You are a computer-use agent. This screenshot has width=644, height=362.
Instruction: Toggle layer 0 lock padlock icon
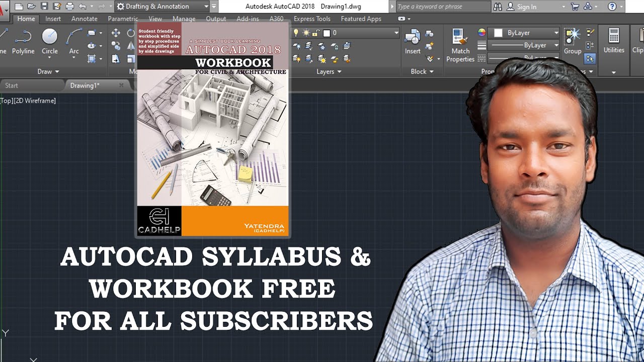tap(315, 33)
